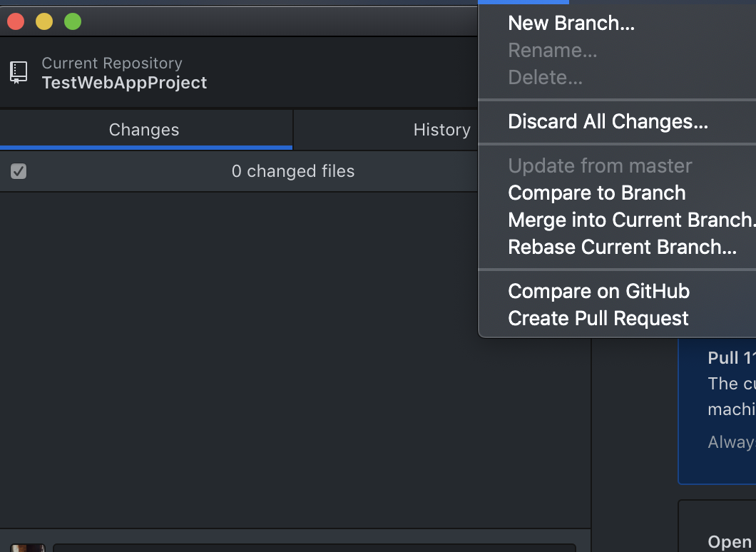Viewport: 756px width, 552px height.
Task: Click the repository book icon
Action: point(19,73)
